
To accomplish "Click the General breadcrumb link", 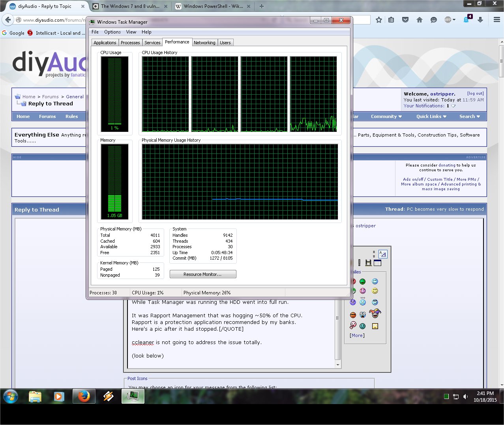I will click(75, 97).
